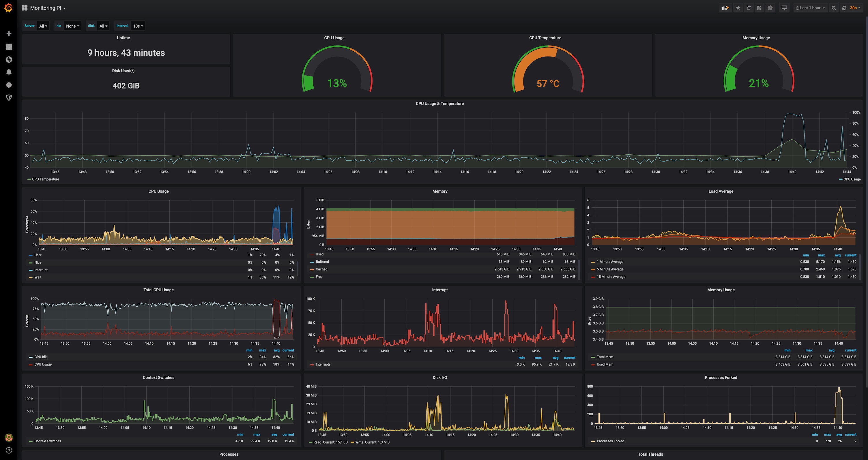Open Alerting bell icon in sidebar
This screenshot has width=868, height=460.
pyautogui.click(x=9, y=72)
